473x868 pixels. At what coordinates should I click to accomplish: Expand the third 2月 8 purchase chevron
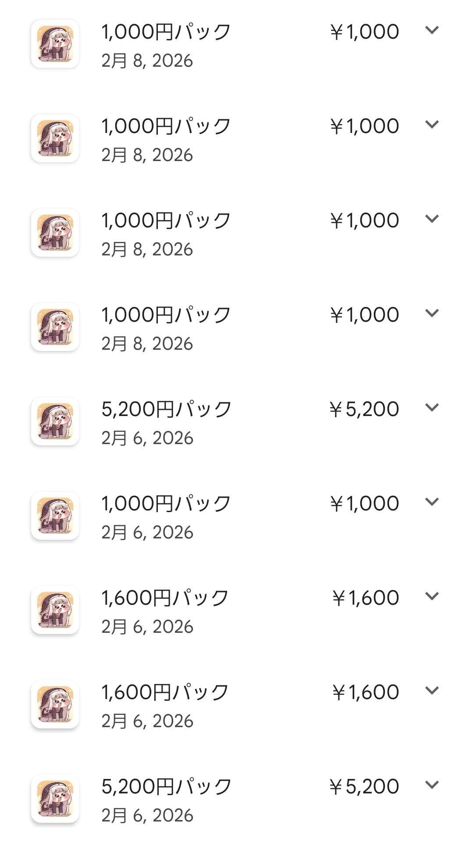click(x=432, y=219)
